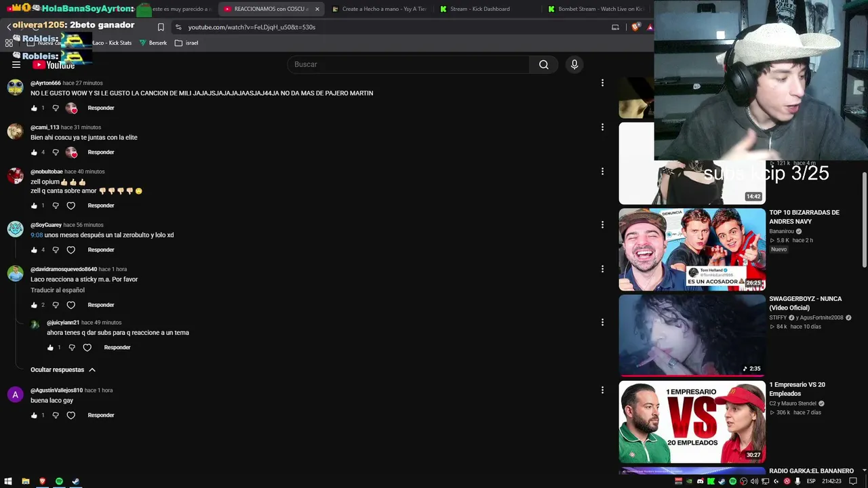Click green Kick icon in system tray
The width and height of the screenshot is (868, 488).
point(711,481)
